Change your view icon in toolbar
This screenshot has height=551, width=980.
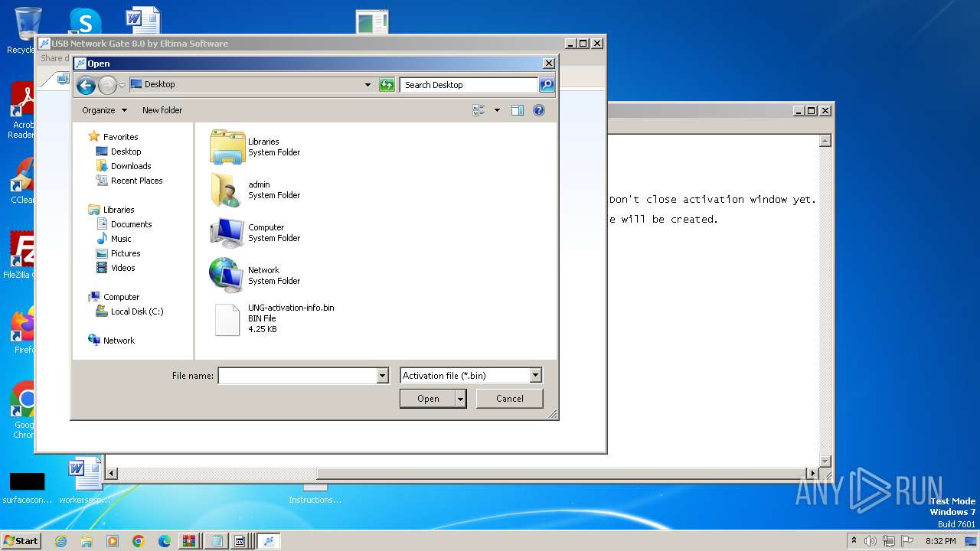pyautogui.click(x=479, y=110)
